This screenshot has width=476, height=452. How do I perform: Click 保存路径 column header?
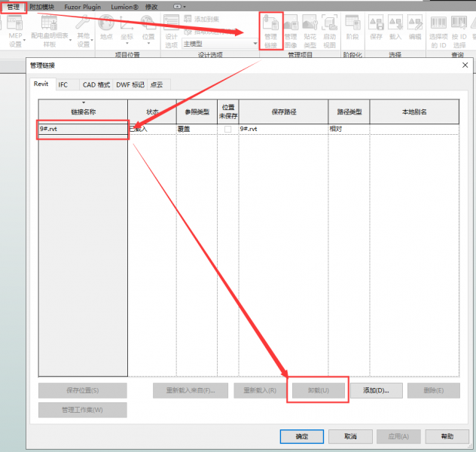pyautogui.click(x=283, y=111)
